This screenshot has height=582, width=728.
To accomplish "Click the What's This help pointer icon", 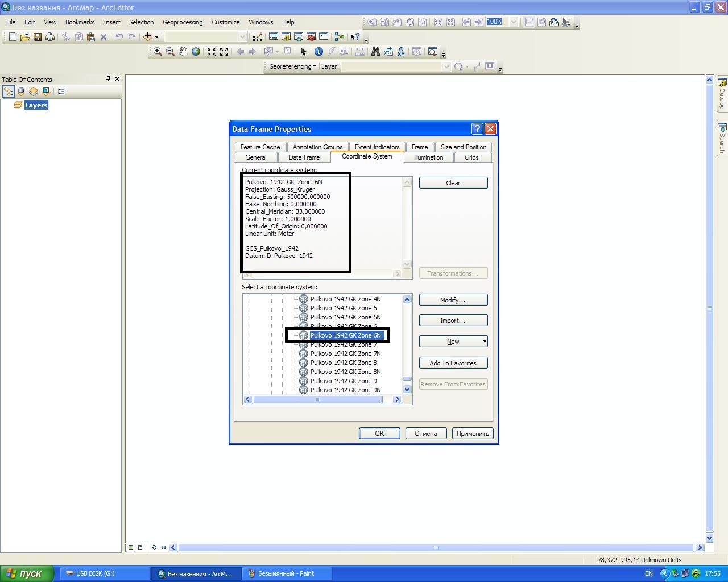I will coord(355,37).
